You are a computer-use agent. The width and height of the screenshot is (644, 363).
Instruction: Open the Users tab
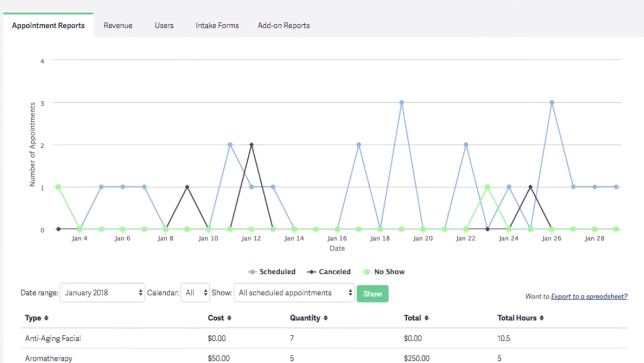click(164, 25)
